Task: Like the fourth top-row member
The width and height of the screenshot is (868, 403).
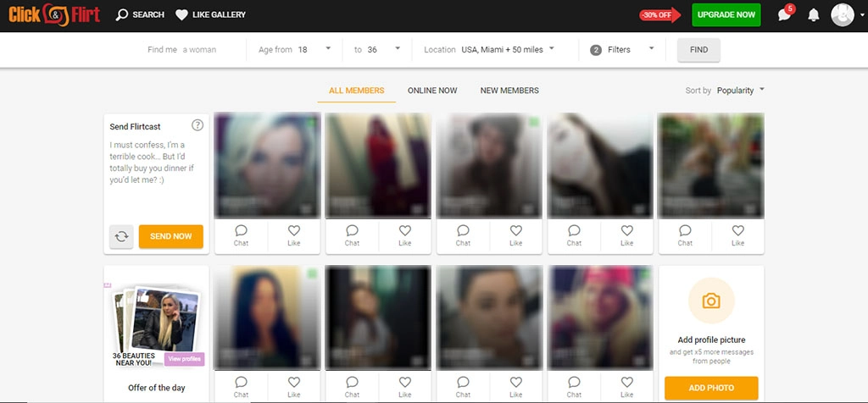Action: coord(626,235)
